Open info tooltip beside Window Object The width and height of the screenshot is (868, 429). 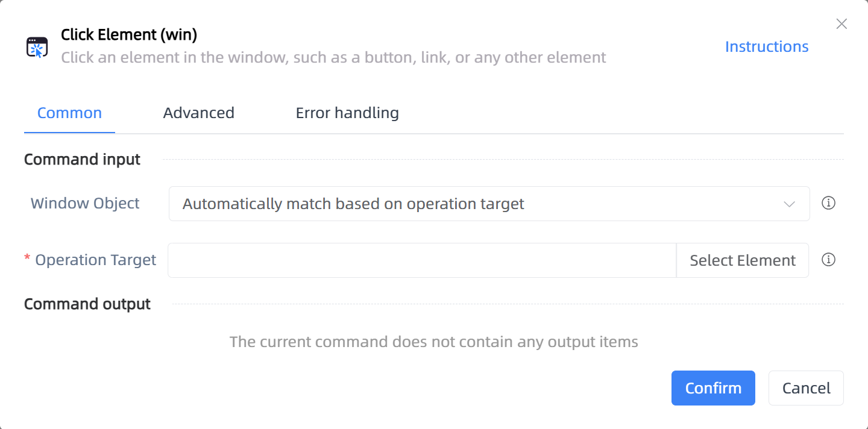coord(829,203)
